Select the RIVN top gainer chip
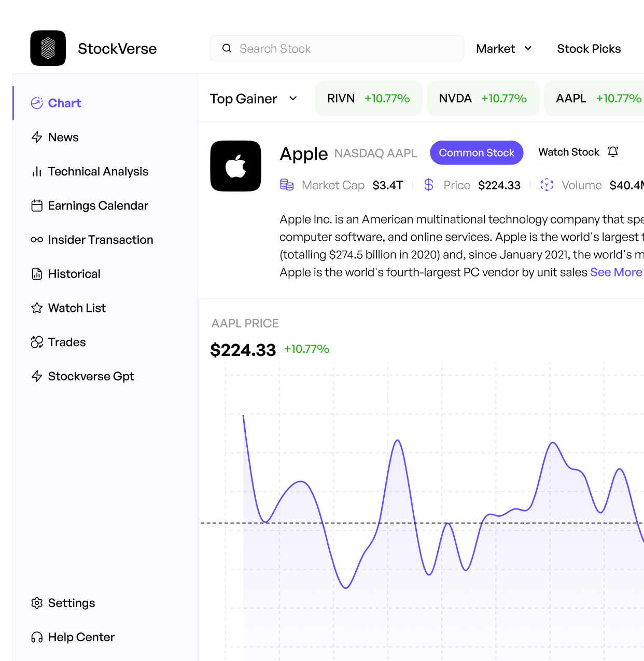Viewport: 644px width, 661px height. (x=369, y=99)
